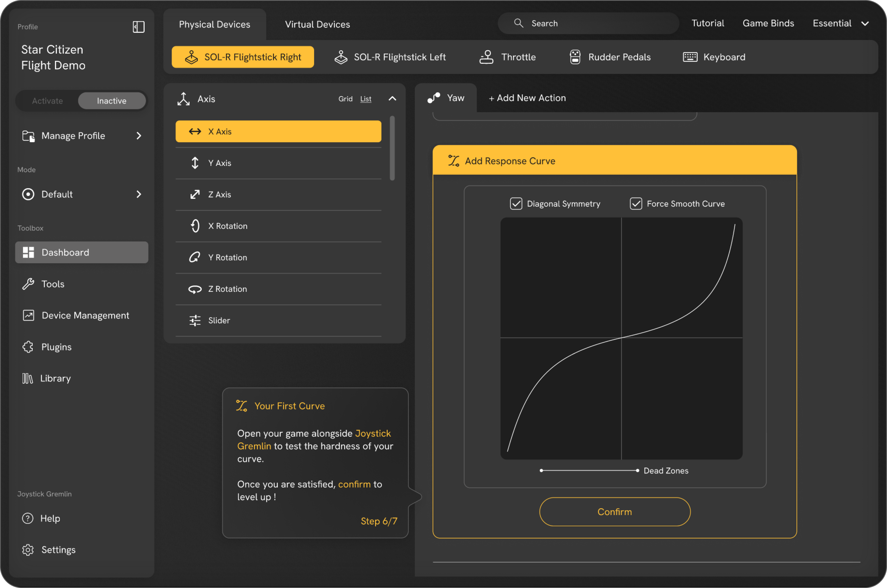Click the Yaw action curve icon
The height and width of the screenshot is (588, 887).
pos(434,98)
